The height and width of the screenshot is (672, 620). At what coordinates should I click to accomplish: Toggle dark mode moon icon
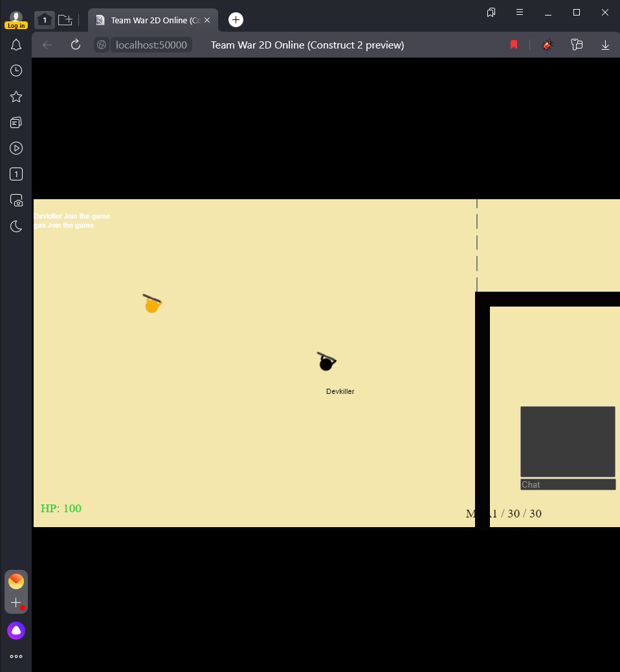click(x=16, y=226)
